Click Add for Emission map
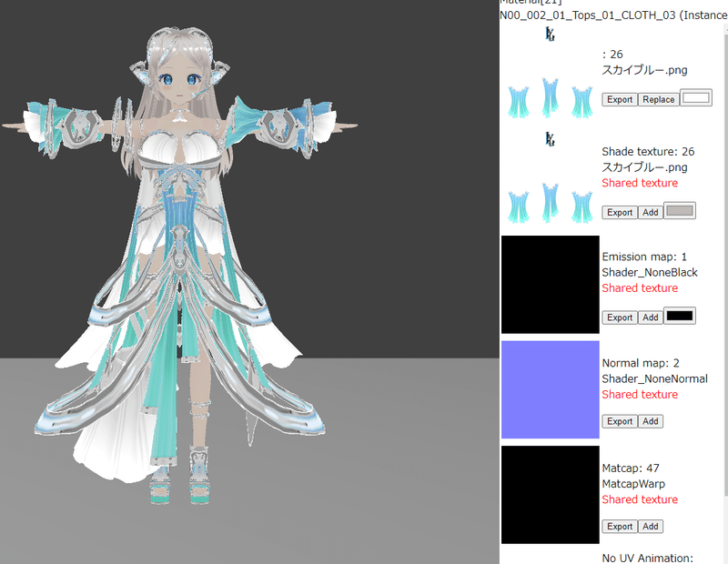Screen dimensions: 728x564 650,317
